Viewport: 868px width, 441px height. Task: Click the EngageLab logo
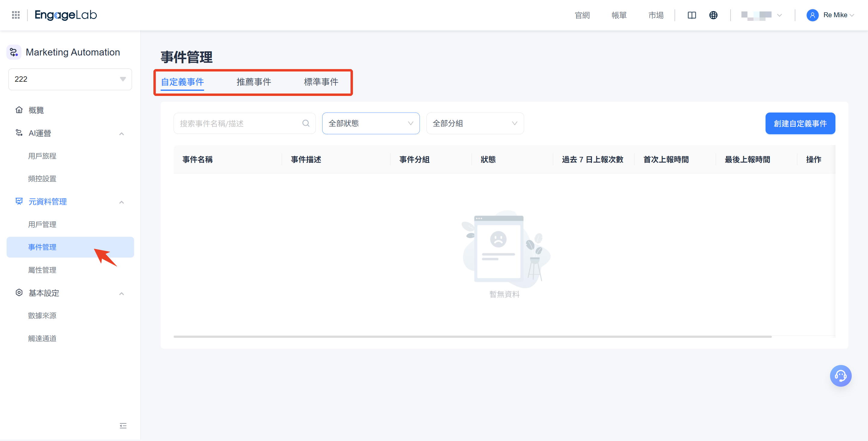click(65, 15)
